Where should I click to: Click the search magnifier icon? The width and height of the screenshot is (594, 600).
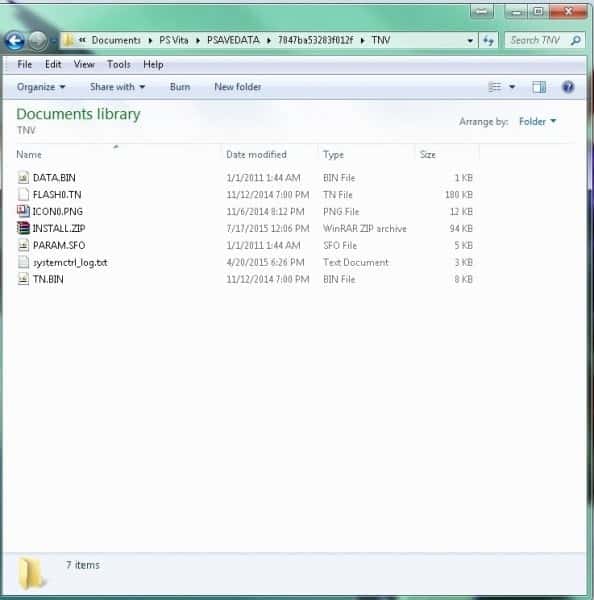point(575,40)
